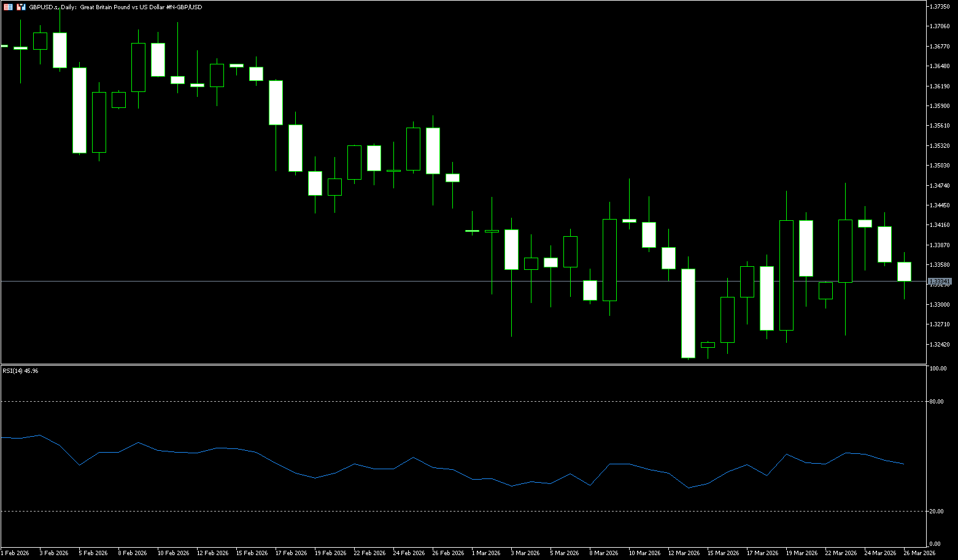
Task: Grab the divider between chart and RSI window
Action: click(x=460, y=364)
